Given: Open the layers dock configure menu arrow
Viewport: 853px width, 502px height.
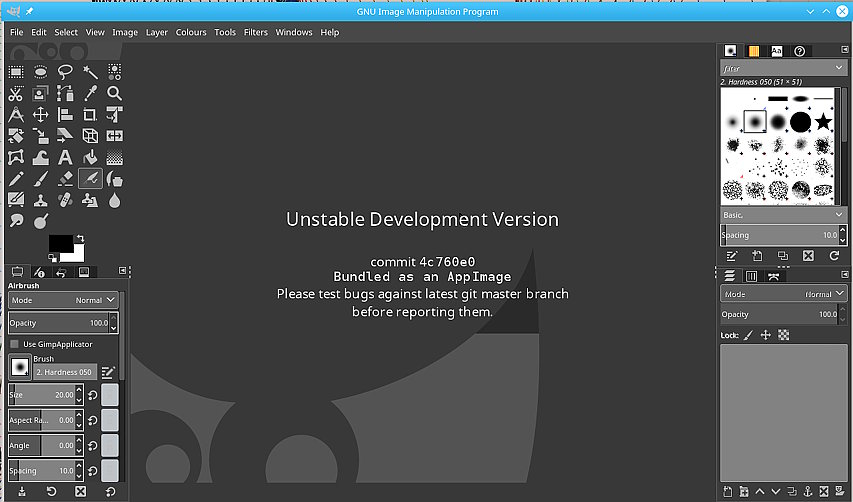Looking at the screenshot, I should (x=845, y=275).
